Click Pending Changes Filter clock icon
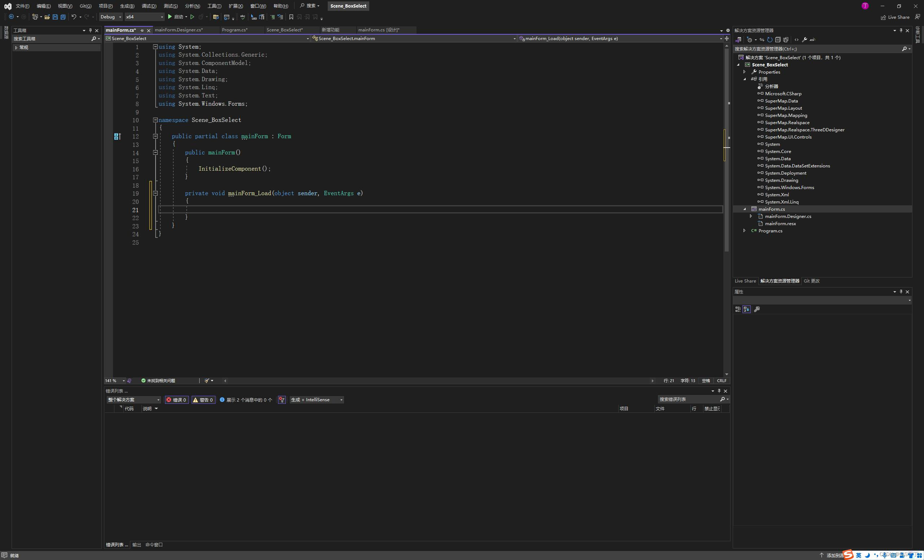Image resolution: width=924 pixels, height=560 pixels. (750, 40)
